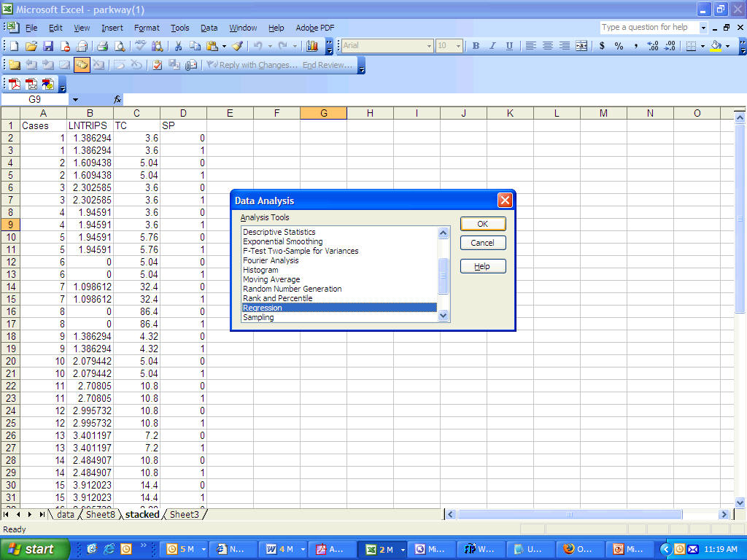Open Print Preview with the magnifier page icon
Viewport: 747px width, 560px height.
tap(120, 46)
